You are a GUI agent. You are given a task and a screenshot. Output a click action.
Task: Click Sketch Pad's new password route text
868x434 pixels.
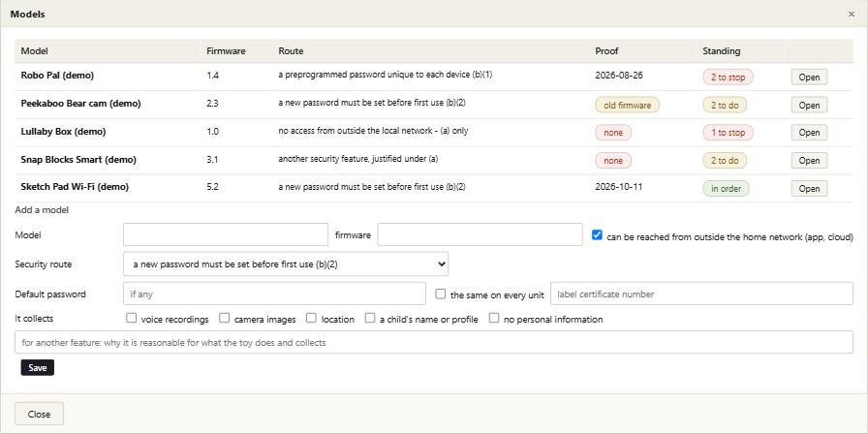(372, 187)
